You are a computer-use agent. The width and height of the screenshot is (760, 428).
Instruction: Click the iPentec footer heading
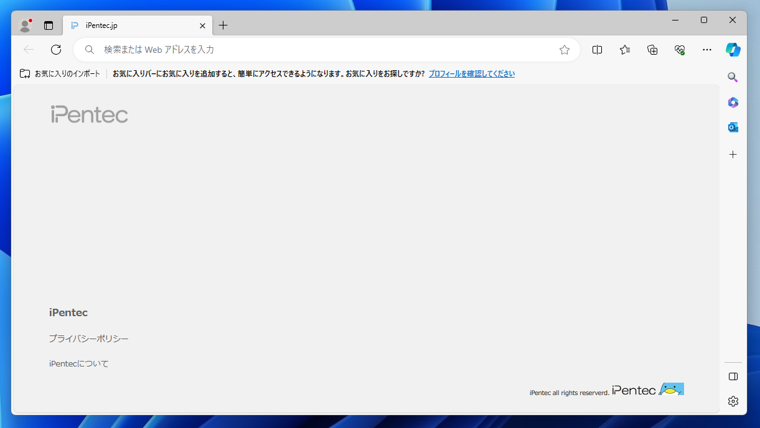[x=68, y=313]
